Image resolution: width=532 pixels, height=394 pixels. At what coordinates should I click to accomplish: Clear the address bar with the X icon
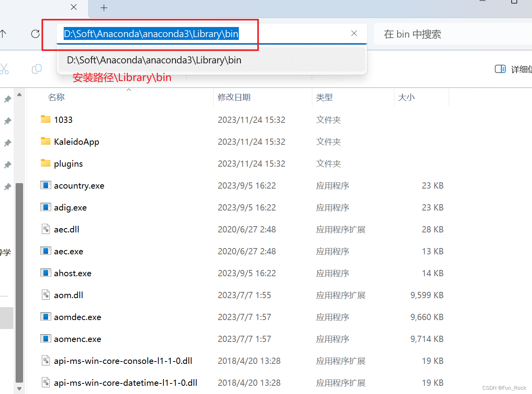(354, 34)
